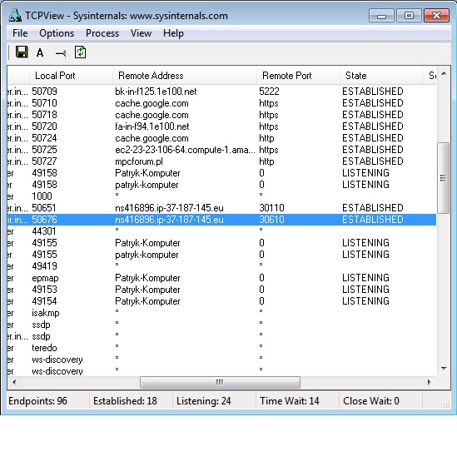457x476 pixels.
Task: Click the TCPView title bar app icon
Action: [x=15, y=15]
